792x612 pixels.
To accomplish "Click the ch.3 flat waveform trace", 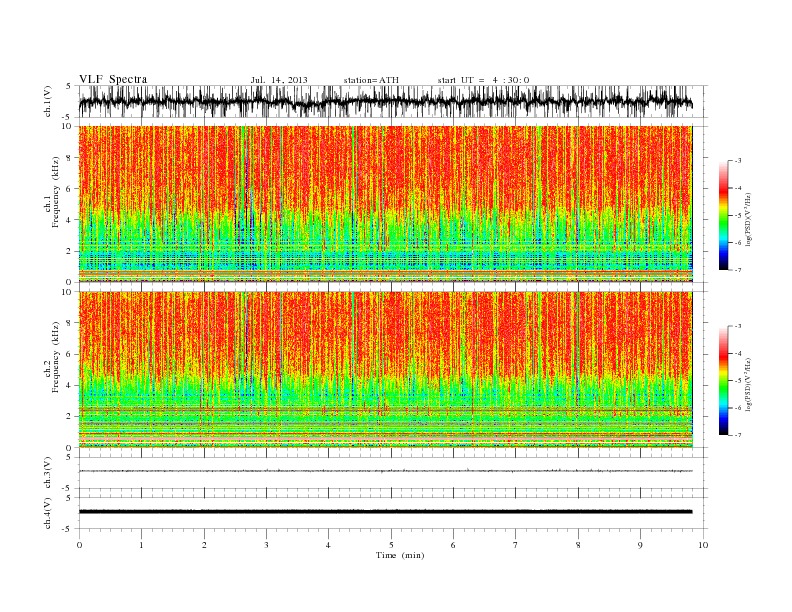I will coord(385,471).
